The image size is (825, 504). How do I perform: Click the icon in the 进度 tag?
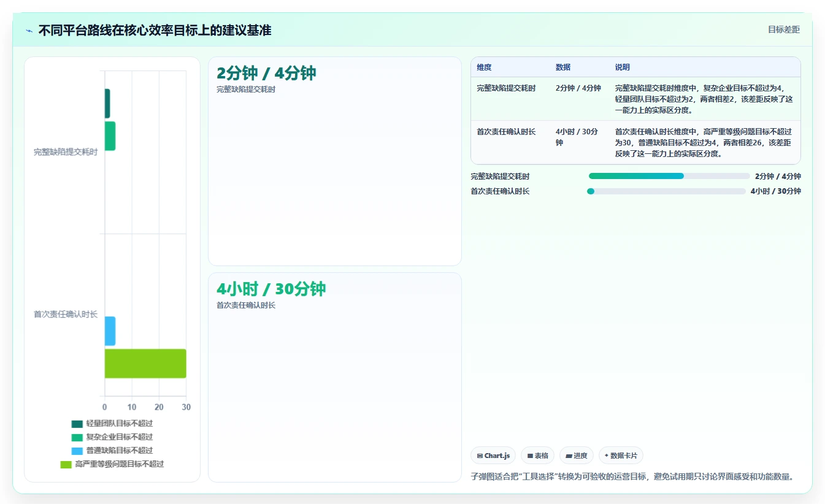point(569,456)
